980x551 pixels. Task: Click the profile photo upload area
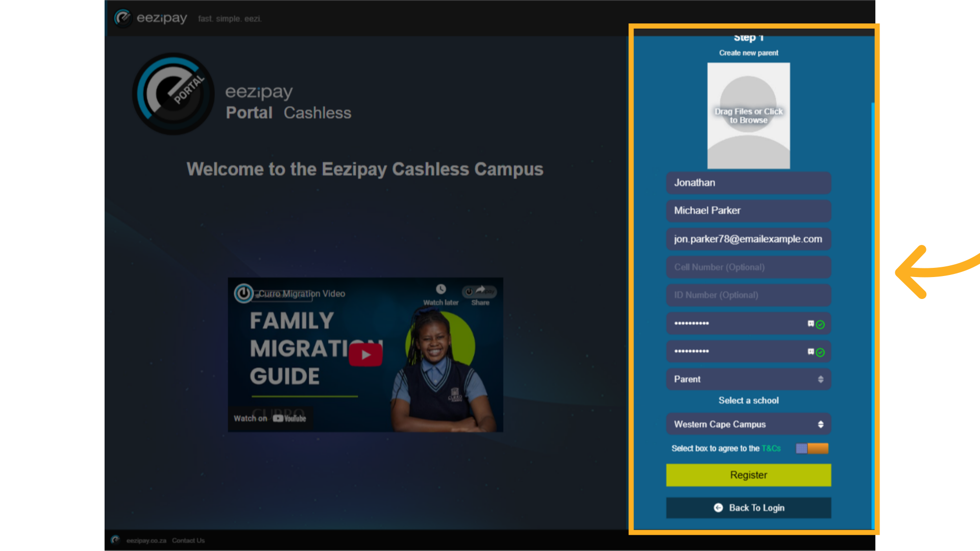tap(748, 116)
